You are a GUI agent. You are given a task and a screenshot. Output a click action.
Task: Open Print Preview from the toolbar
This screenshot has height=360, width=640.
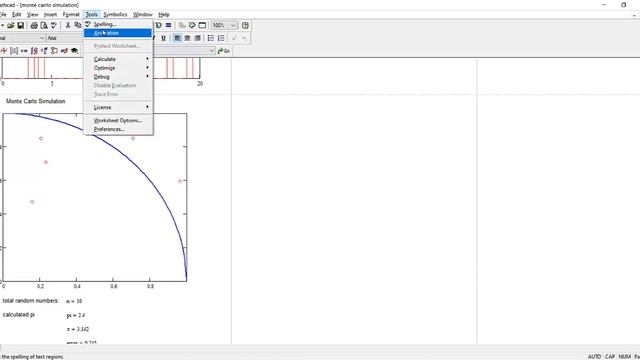(44, 25)
